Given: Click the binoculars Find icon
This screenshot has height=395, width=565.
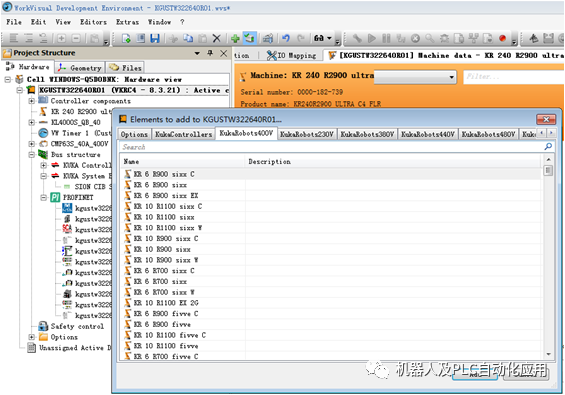Looking at the screenshot, I should pos(319,38).
